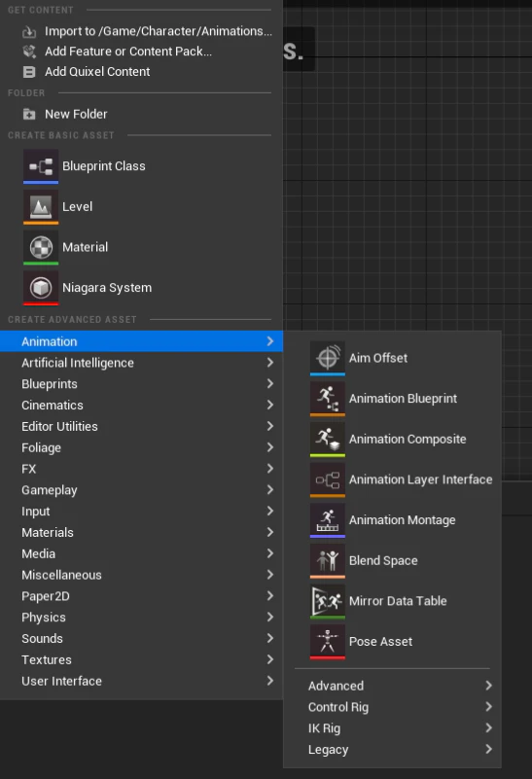Screen dimensions: 532x779
Task: Open the User Interface submenu
Action: click(142, 681)
